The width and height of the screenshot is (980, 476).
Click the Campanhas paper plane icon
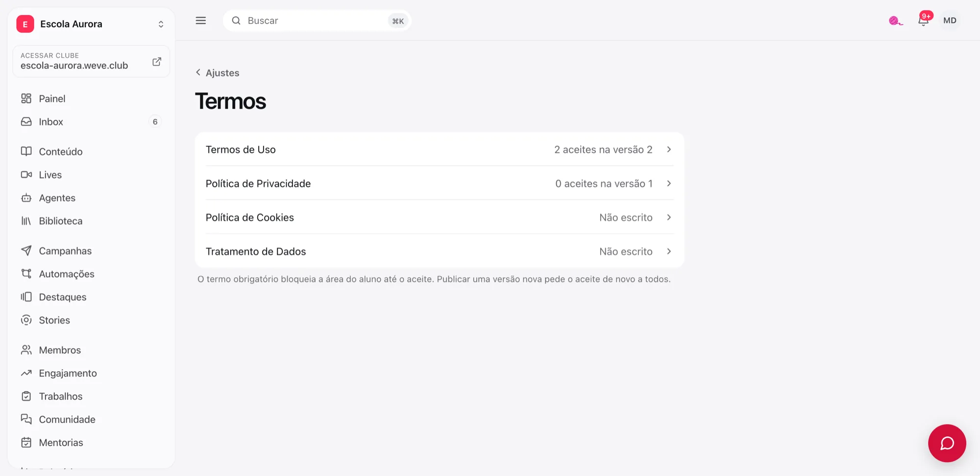(26, 251)
